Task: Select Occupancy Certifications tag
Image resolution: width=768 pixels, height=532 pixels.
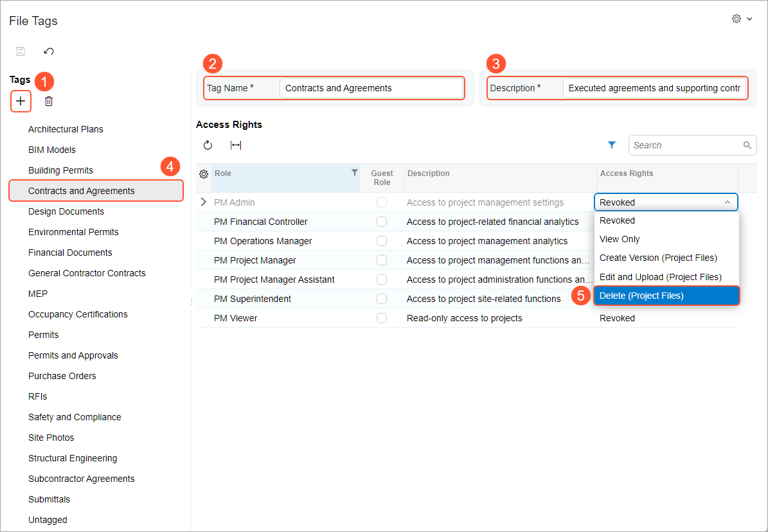Action: pyautogui.click(x=78, y=314)
